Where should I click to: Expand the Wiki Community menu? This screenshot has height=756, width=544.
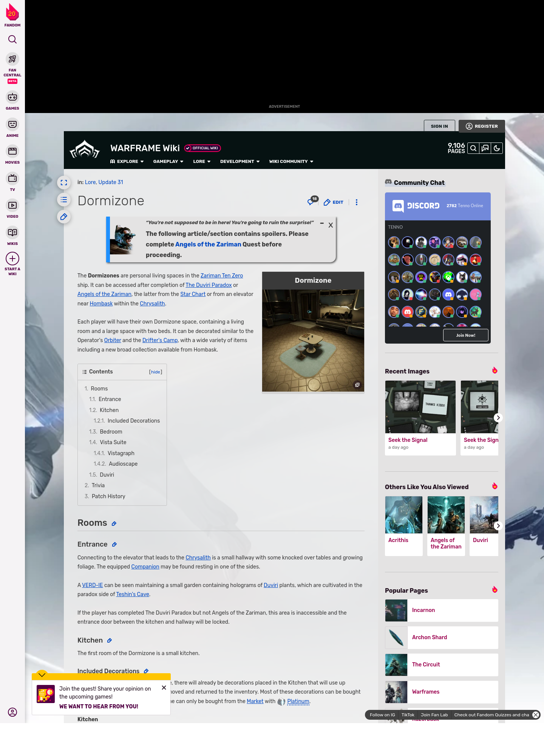click(291, 161)
